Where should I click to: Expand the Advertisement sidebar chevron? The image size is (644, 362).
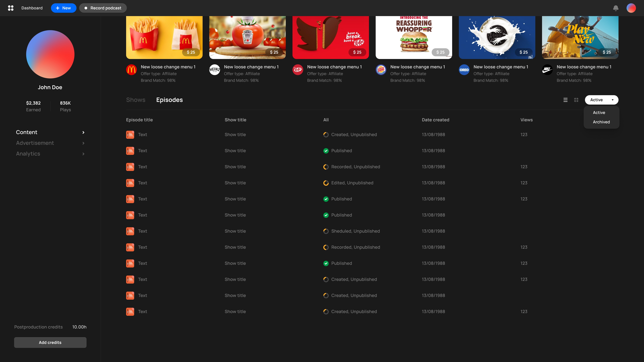(84, 143)
